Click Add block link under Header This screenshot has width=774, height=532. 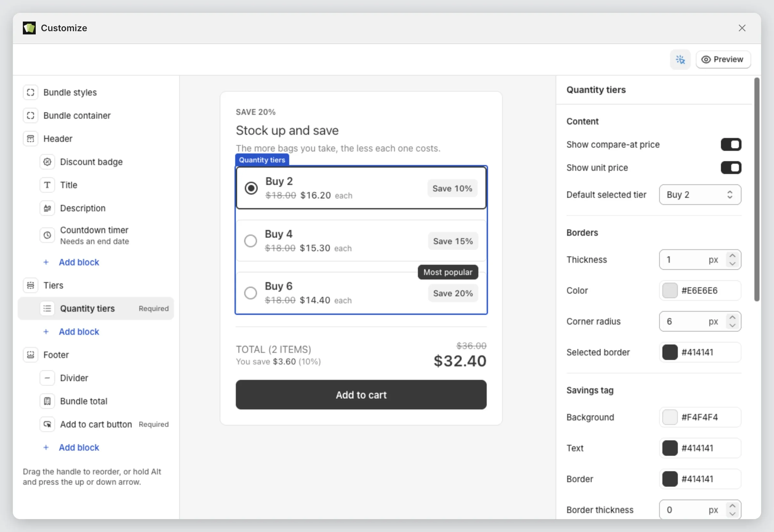click(x=79, y=262)
